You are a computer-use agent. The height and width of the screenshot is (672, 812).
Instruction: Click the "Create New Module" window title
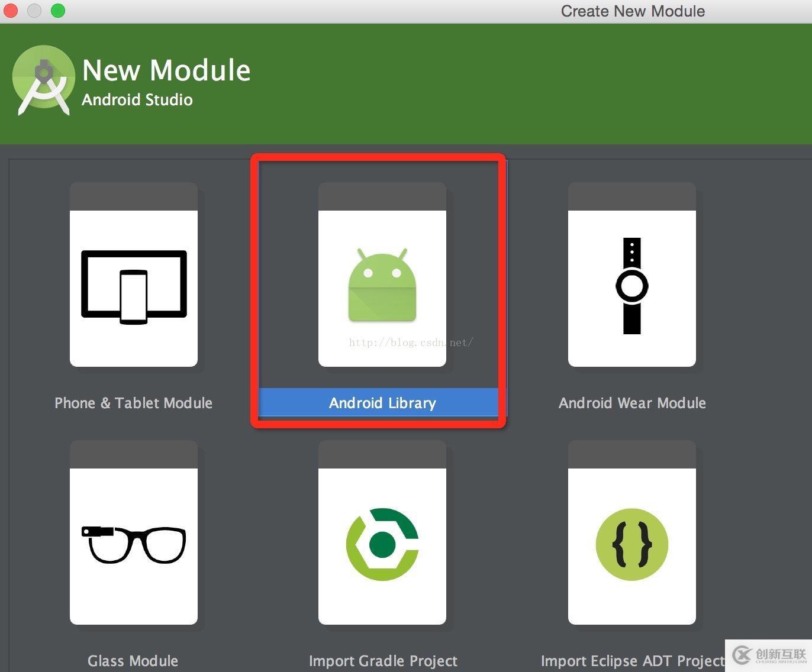coord(633,11)
